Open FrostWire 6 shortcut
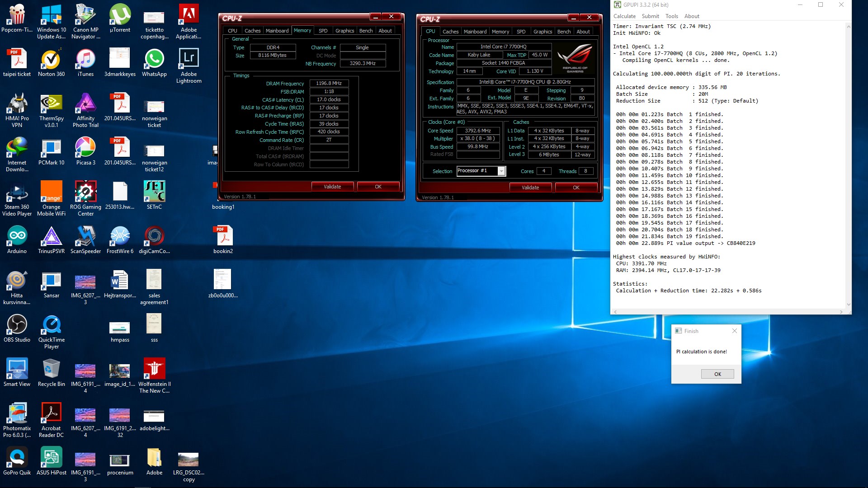Viewport: 868px width, 488px height. pyautogui.click(x=120, y=240)
